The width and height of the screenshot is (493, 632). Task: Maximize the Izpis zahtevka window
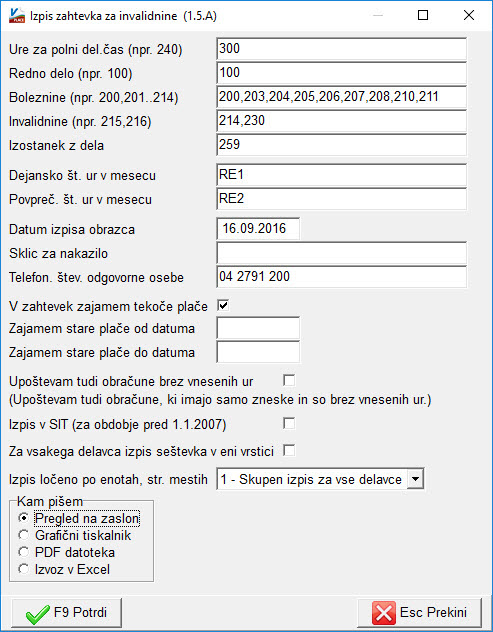(423, 15)
